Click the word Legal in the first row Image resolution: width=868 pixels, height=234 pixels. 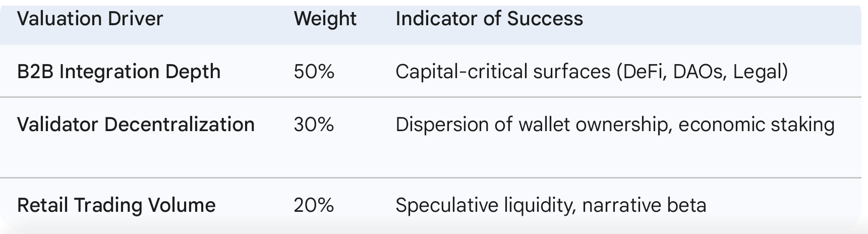[x=757, y=72]
